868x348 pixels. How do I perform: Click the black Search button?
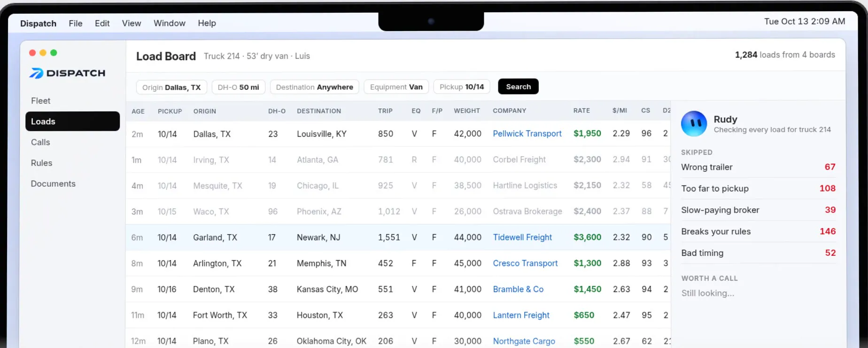[518, 87]
